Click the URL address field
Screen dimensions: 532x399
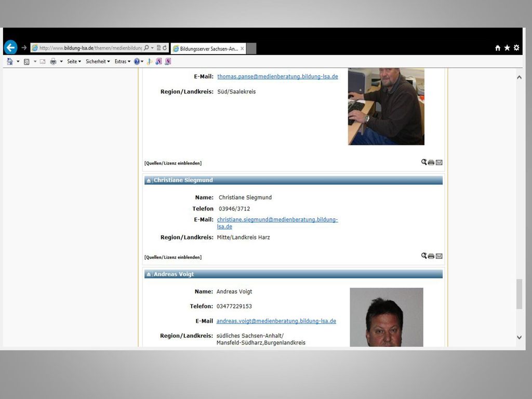(x=90, y=48)
